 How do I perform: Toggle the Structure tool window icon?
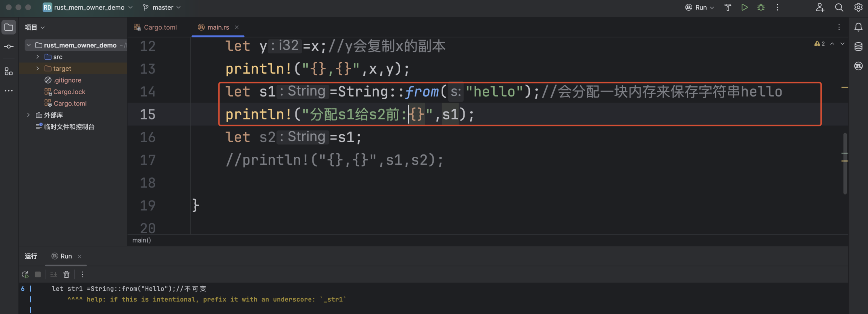pos(9,71)
